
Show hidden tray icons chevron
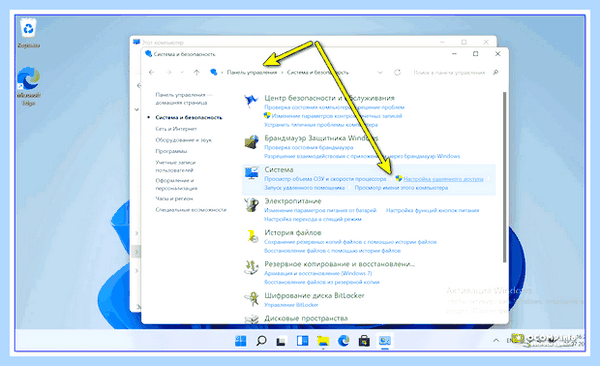coord(496,340)
